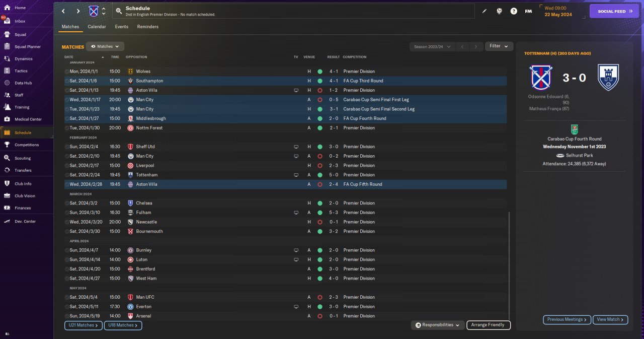Click the pencil edit icon in top bar
The width and height of the screenshot is (644, 339).
(485, 11)
